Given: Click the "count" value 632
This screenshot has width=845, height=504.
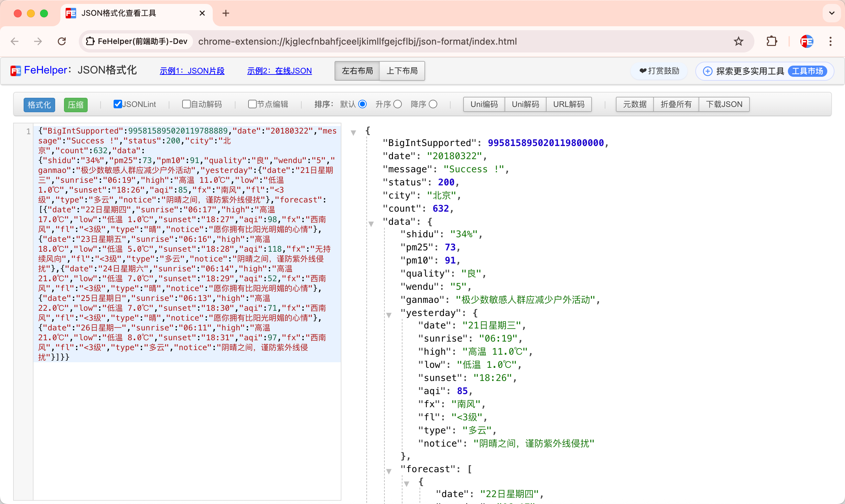Looking at the screenshot, I should (x=441, y=209).
